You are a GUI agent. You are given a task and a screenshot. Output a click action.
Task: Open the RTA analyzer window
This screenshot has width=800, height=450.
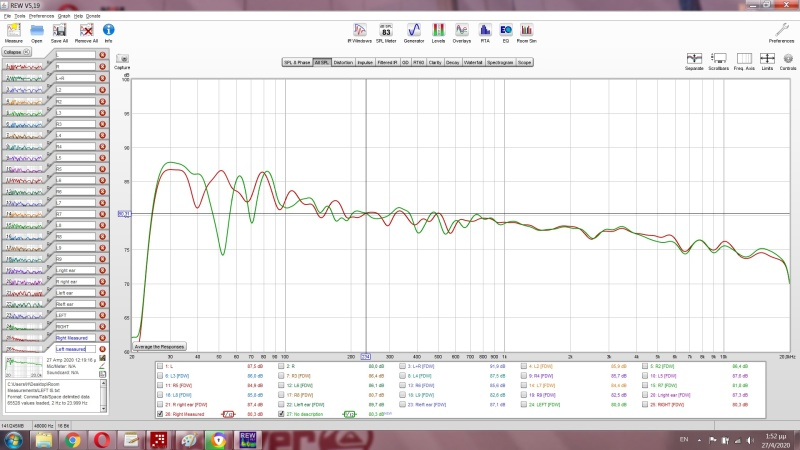(x=485, y=32)
